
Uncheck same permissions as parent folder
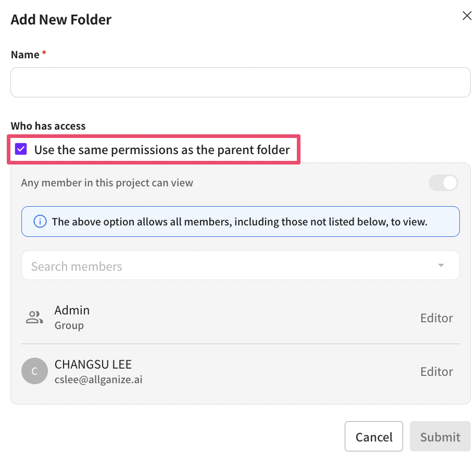coord(21,150)
